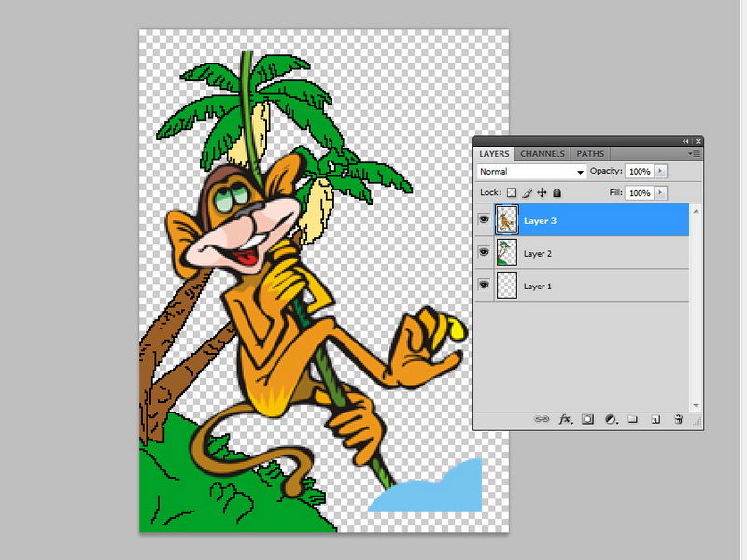This screenshot has width=747, height=560.
Task: Select Layer 1 thumbnail
Action: point(506,286)
